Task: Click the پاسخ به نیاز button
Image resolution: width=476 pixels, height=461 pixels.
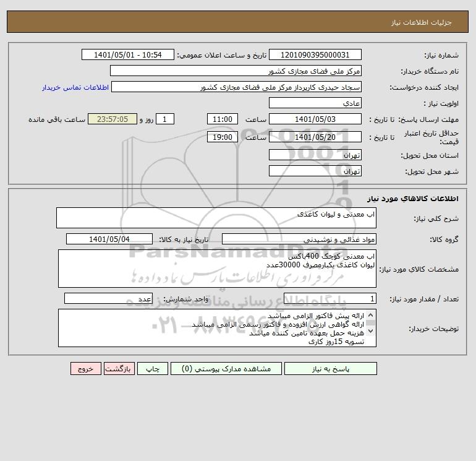Action: pyautogui.click(x=331, y=368)
